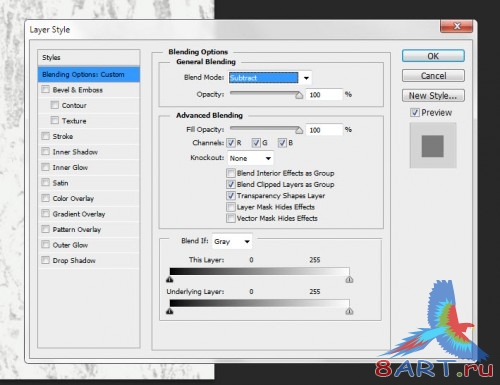Click the Cancel button
The width and height of the screenshot is (500, 385).
433,76
